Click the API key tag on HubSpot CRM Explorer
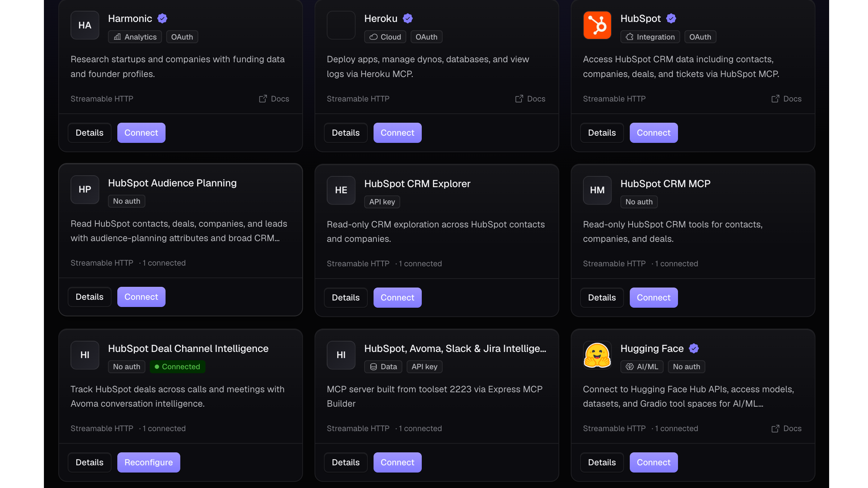The height and width of the screenshot is (488, 868). pyautogui.click(x=382, y=202)
